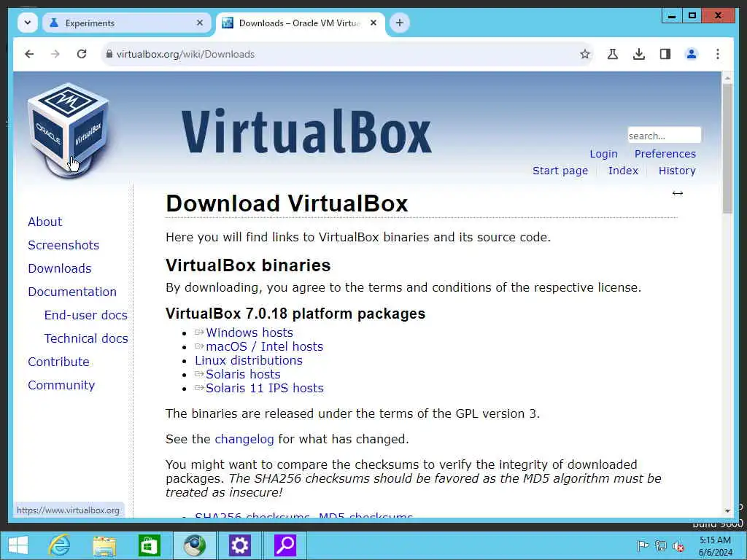The width and height of the screenshot is (747, 560).
Task: Bookmark this page with the star icon
Action: click(x=585, y=54)
